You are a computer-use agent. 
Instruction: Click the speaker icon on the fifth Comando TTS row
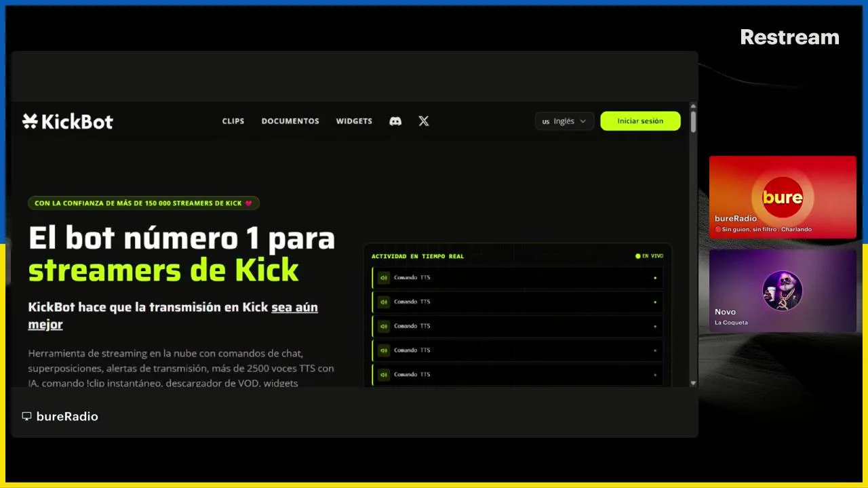[x=384, y=374]
